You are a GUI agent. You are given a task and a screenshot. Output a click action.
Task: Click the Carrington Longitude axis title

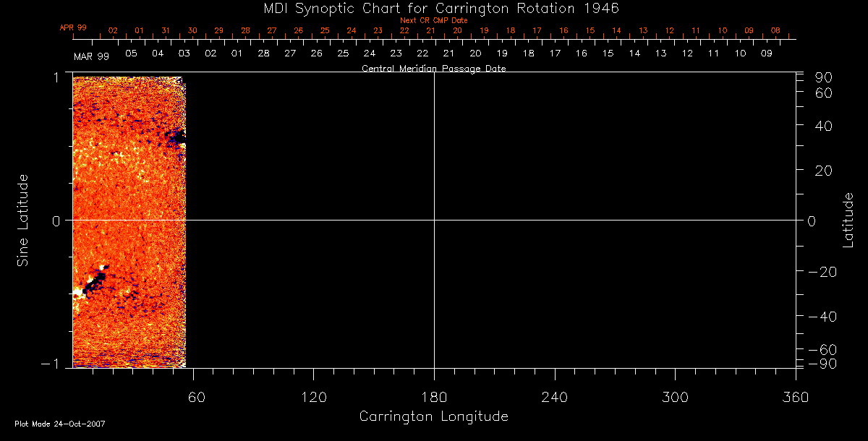click(433, 416)
